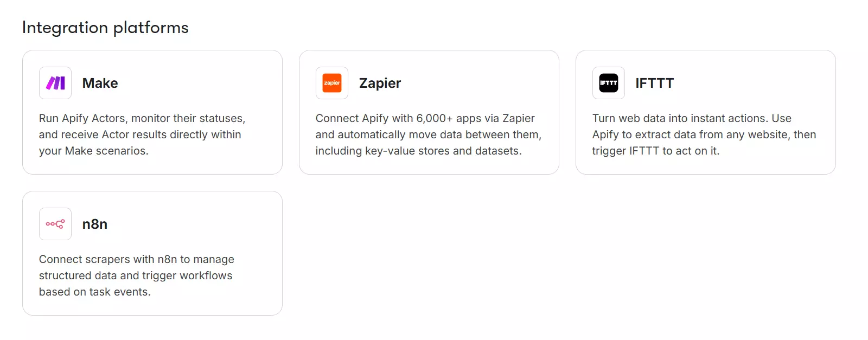Open the Make integration via its title

tap(100, 83)
